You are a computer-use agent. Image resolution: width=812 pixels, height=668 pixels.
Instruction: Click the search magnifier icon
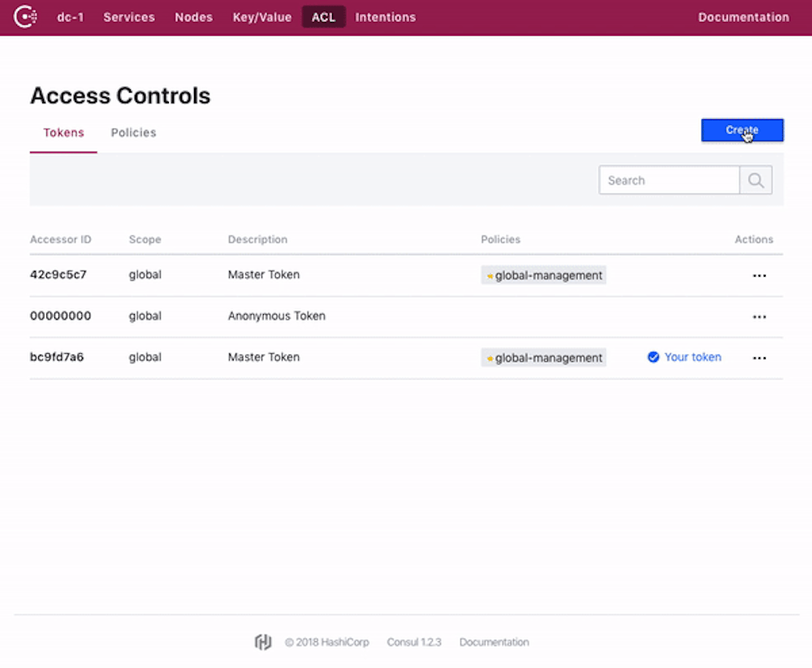click(x=755, y=179)
